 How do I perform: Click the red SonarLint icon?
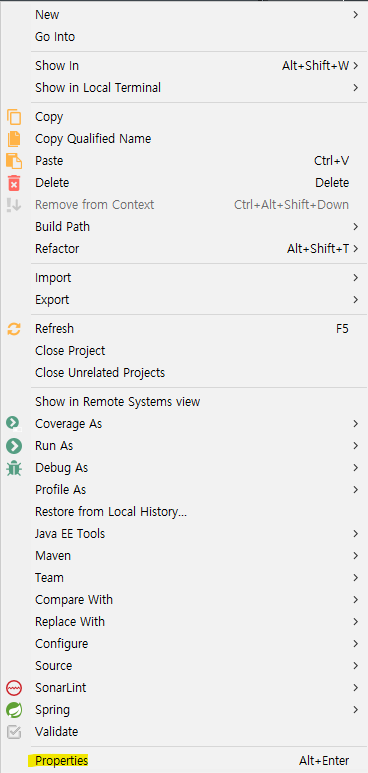coord(14,688)
